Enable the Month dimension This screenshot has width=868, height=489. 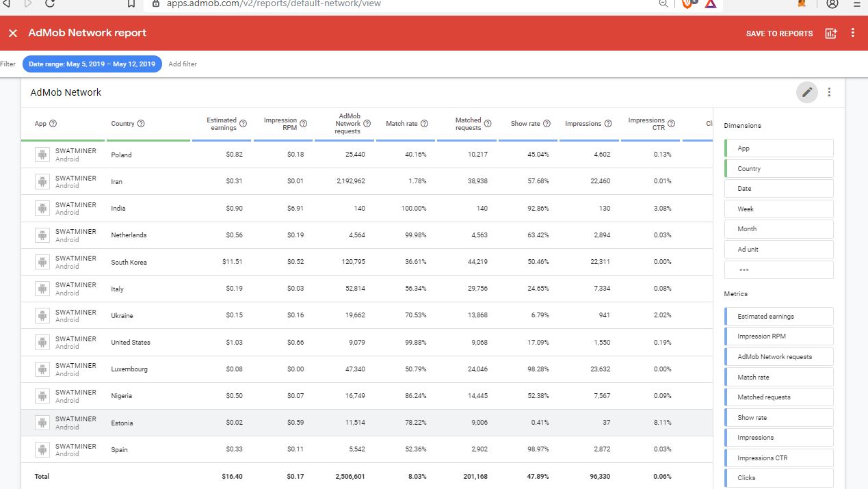779,229
